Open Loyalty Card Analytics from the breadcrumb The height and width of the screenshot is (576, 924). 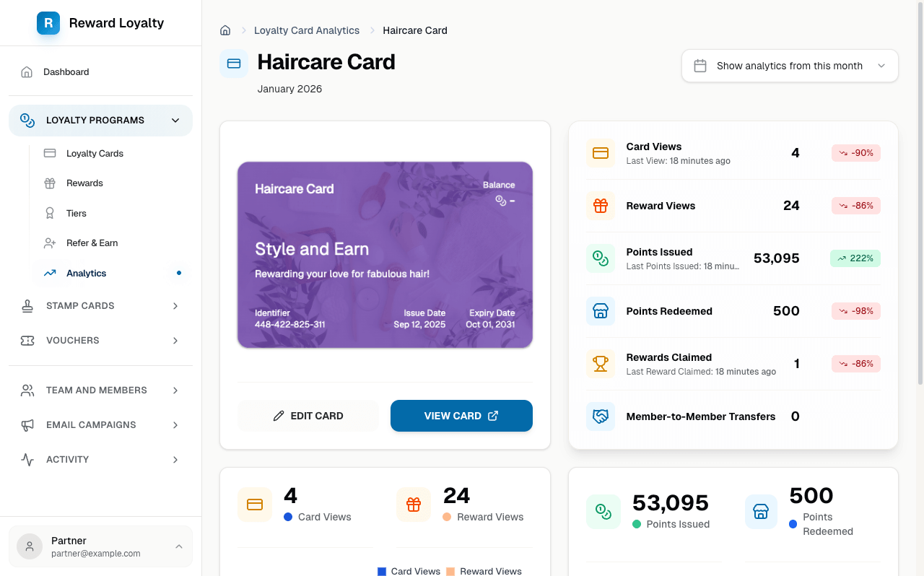coord(307,30)
